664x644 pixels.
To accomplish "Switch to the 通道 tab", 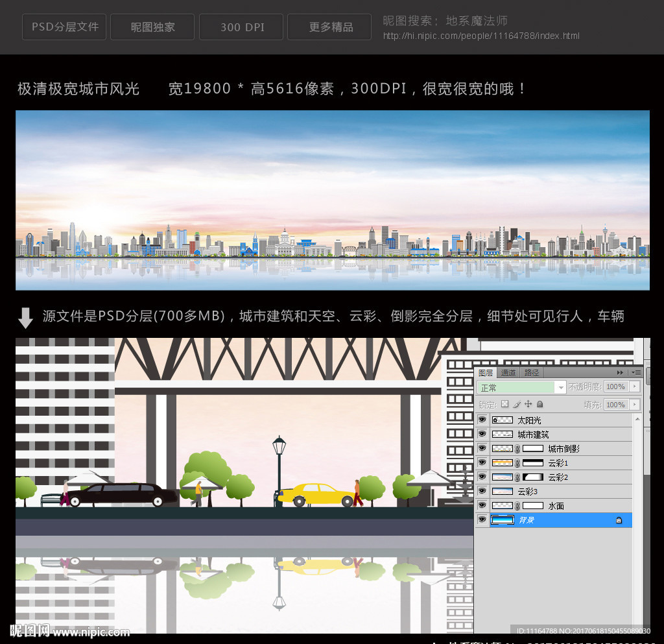I will click(x=508, y=373).
